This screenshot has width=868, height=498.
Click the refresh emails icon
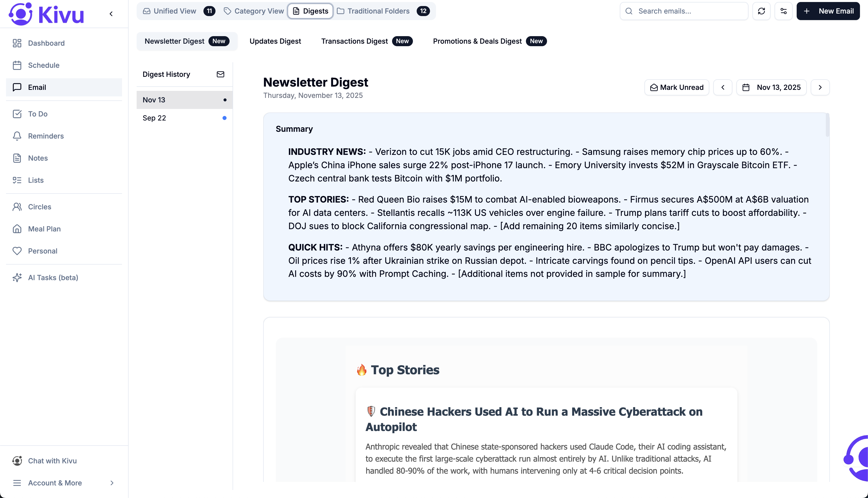click(761, 11)
